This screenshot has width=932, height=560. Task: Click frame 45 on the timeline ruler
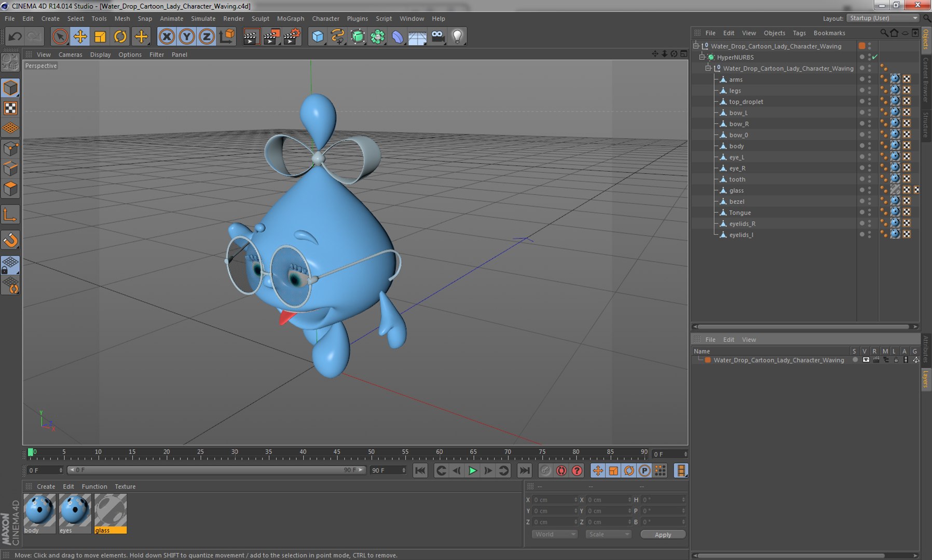(337, 453)
